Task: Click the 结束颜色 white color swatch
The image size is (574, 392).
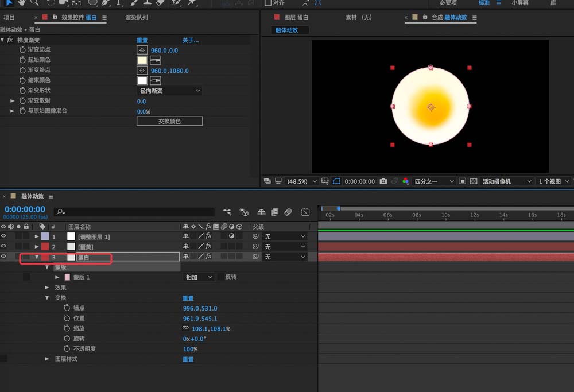Action: point(142,80)
